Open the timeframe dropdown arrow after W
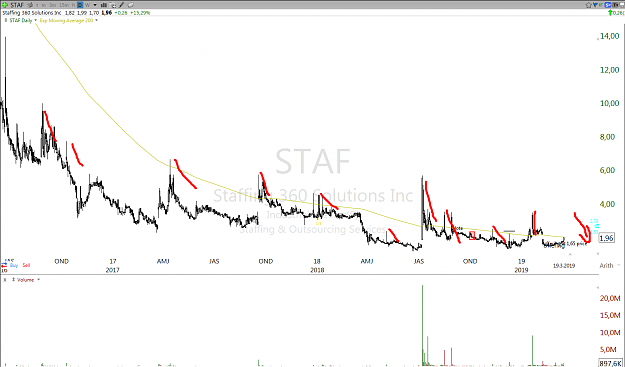The image size is (625, 367). click(x=95, y=5)
